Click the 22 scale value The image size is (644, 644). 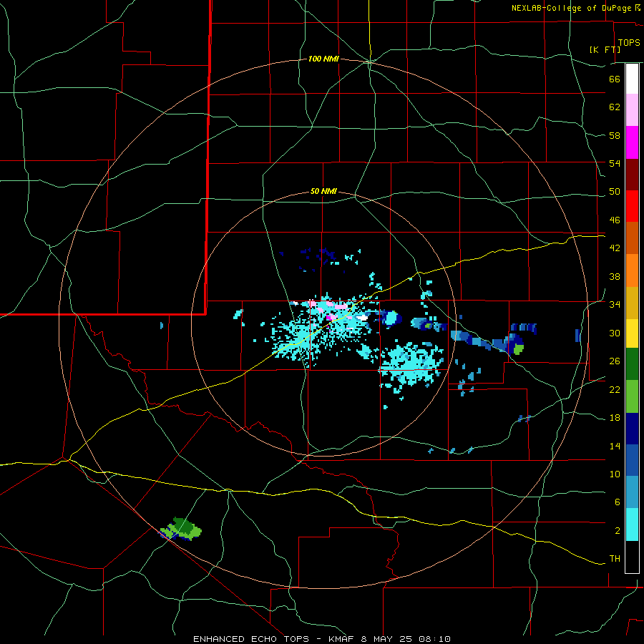(x=615, y=390)
